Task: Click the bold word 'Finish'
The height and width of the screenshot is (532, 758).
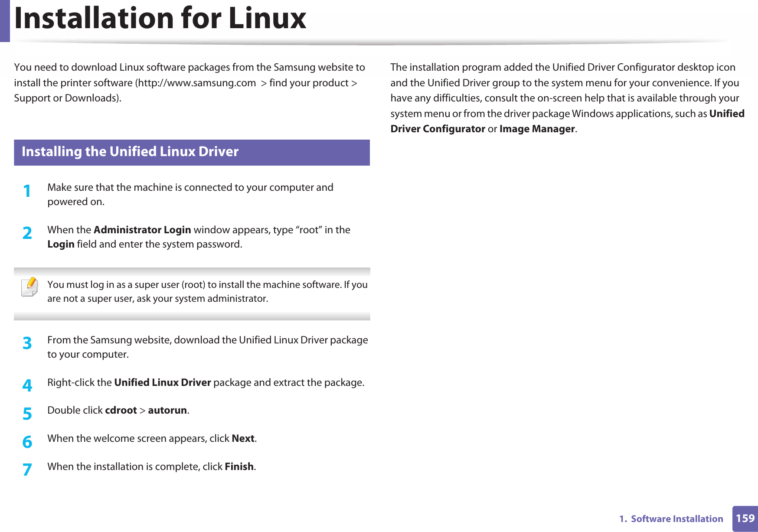Action: coord(239,467)
